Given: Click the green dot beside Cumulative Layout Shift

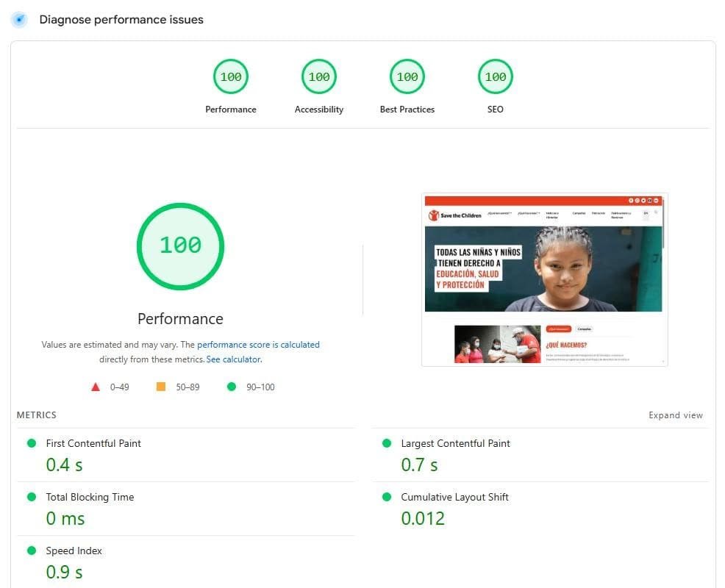Looking at the screenshot, I should pyautogui.click(x=387, y=497).
